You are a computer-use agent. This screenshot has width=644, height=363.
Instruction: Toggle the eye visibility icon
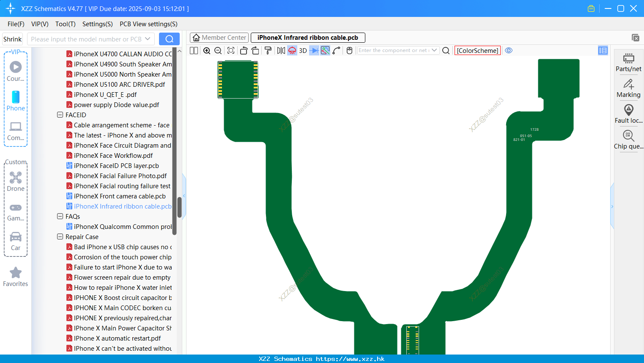pos(509,50)
